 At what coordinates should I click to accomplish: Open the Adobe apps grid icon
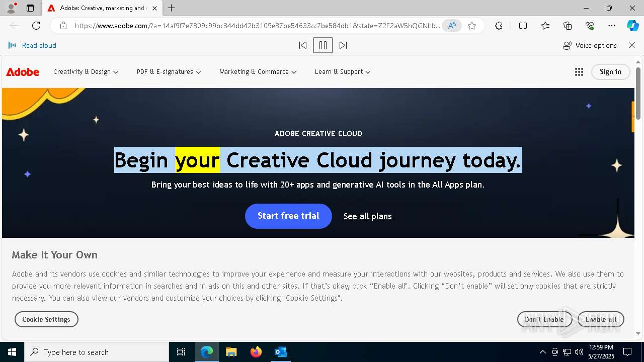pyautogui.click(x=579, y=72)
